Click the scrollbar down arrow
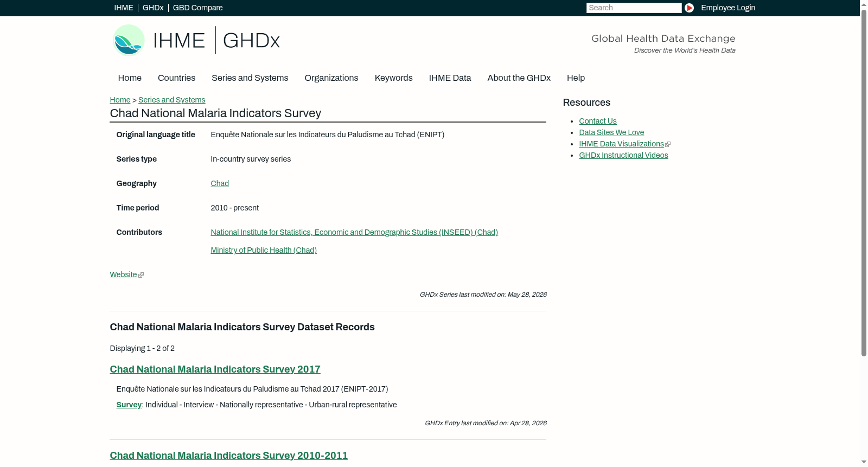 pyautogui.click(x=864, y=462)
